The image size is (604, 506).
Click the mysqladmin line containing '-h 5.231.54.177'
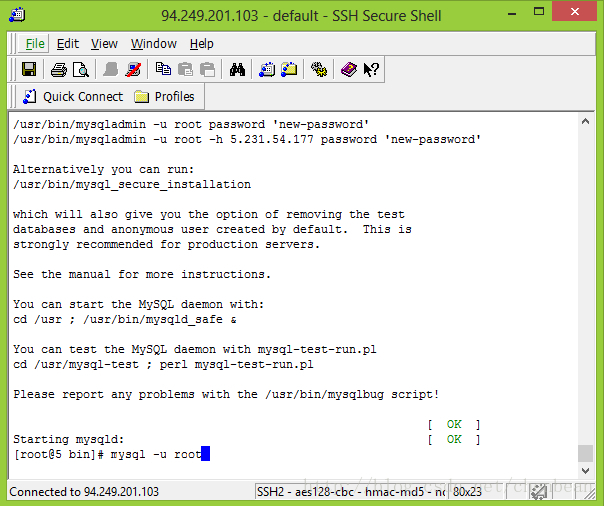coord(247,139)
